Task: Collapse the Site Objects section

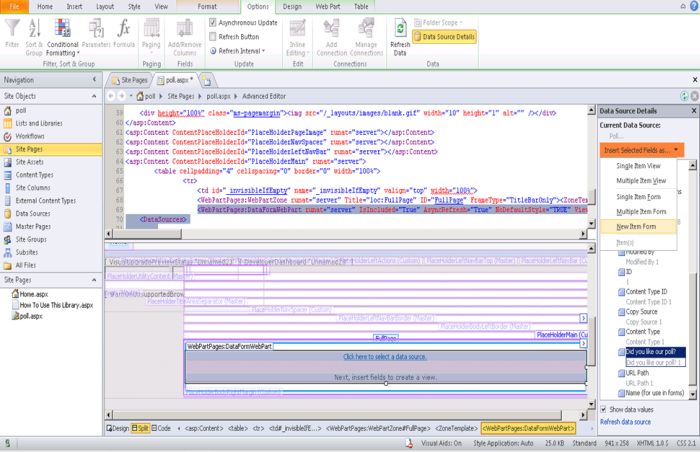Action: (92, 97)
